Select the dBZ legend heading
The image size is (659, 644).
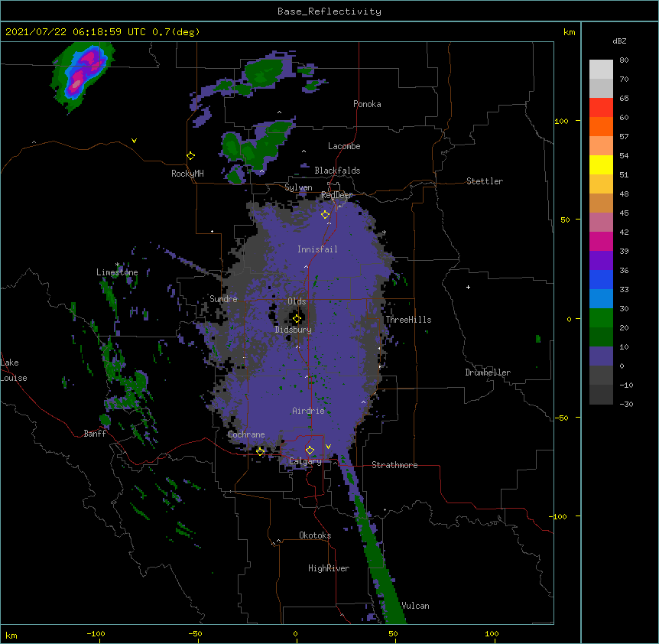[619, 41]
